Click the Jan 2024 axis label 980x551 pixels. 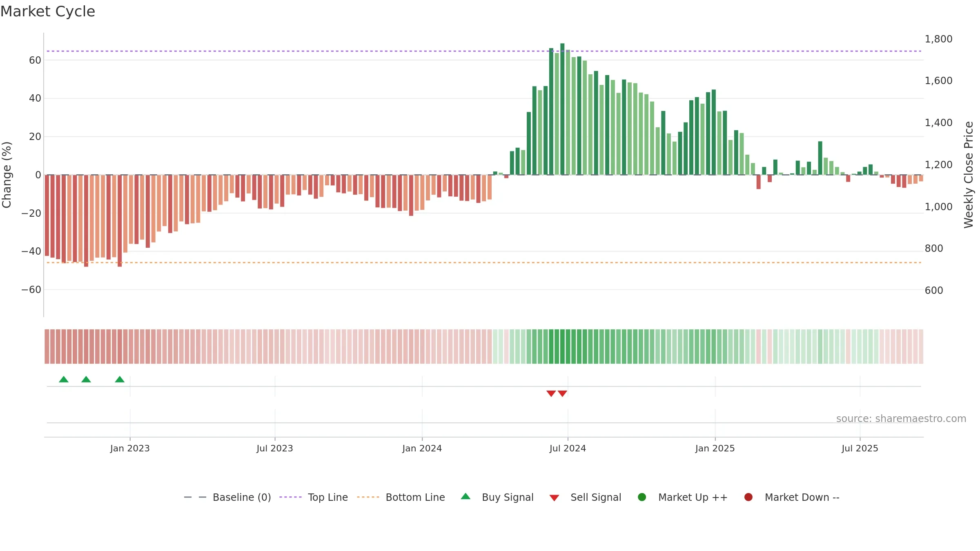point(422,449)
